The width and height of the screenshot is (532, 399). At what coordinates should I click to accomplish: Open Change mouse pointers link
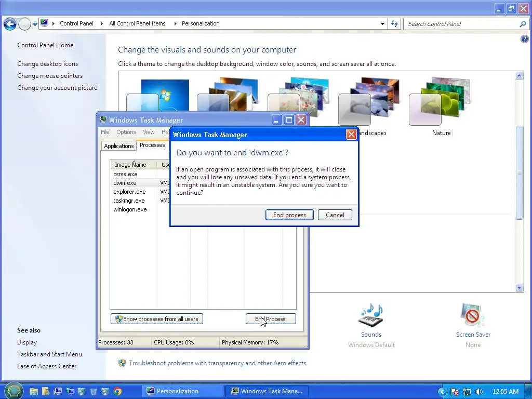[50, 76]
